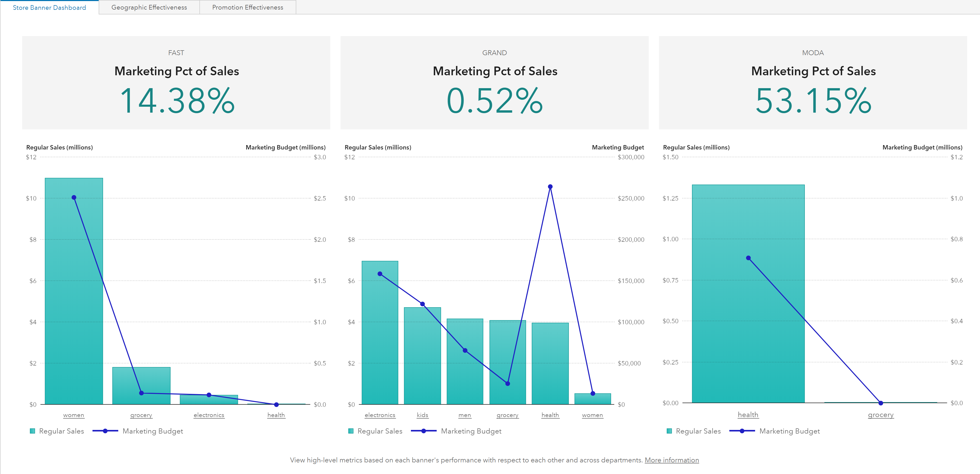Click the FAST Regular Sales legend swatch

[x=32, y=431]
